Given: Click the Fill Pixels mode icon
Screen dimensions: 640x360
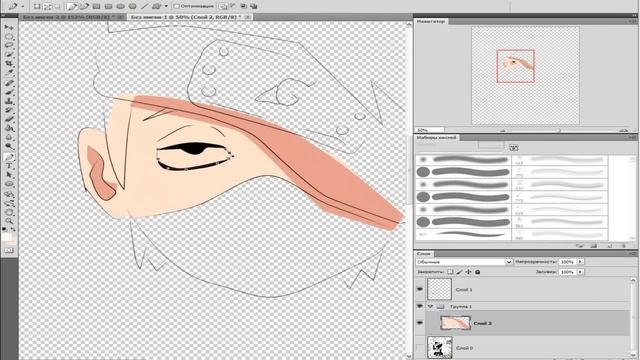Looking at the screenshot, I should pyautogui.click(x=58, y=6).
